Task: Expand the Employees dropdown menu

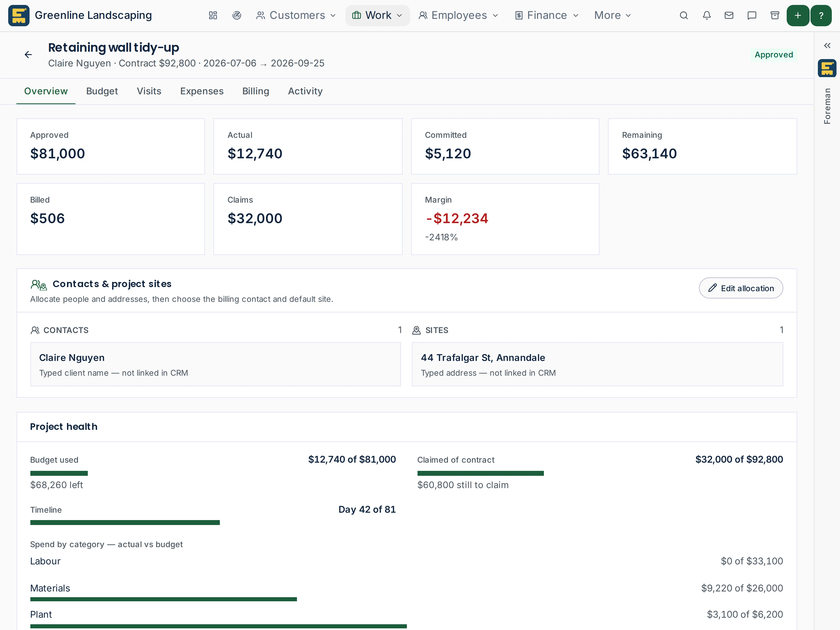Action: pos(458,16)
